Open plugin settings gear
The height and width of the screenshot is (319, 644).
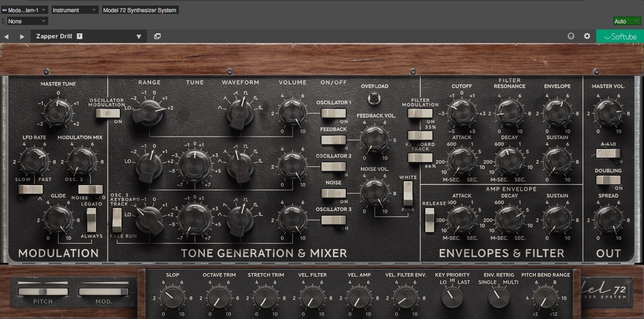point(587,36)
